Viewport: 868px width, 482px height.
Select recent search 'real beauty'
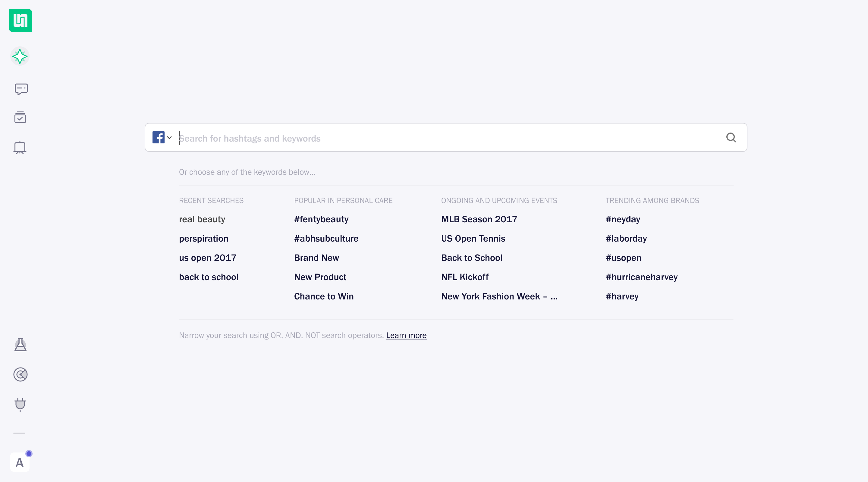click(202, 219)
